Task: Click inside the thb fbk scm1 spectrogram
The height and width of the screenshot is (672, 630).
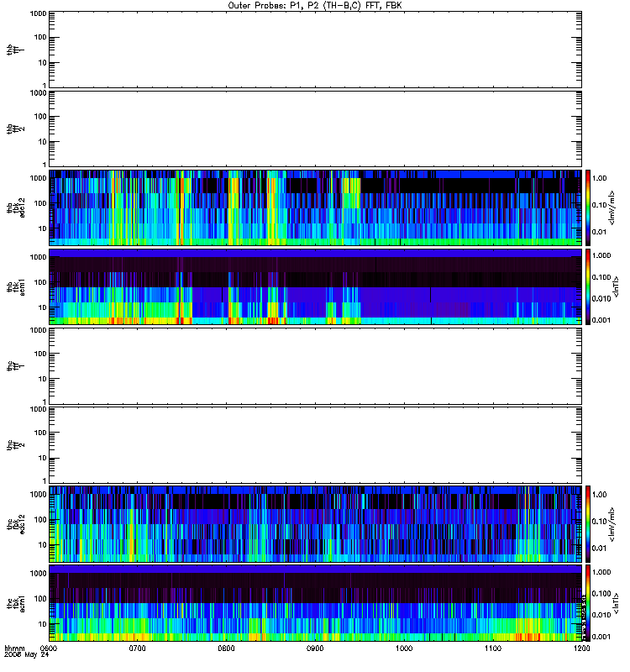Action: 316,286
